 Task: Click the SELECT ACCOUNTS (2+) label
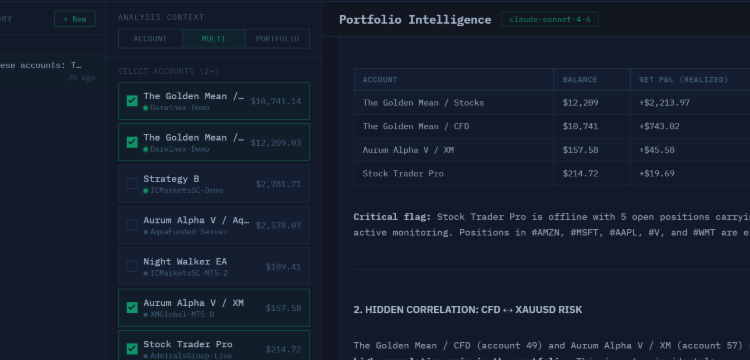(168, 71)
